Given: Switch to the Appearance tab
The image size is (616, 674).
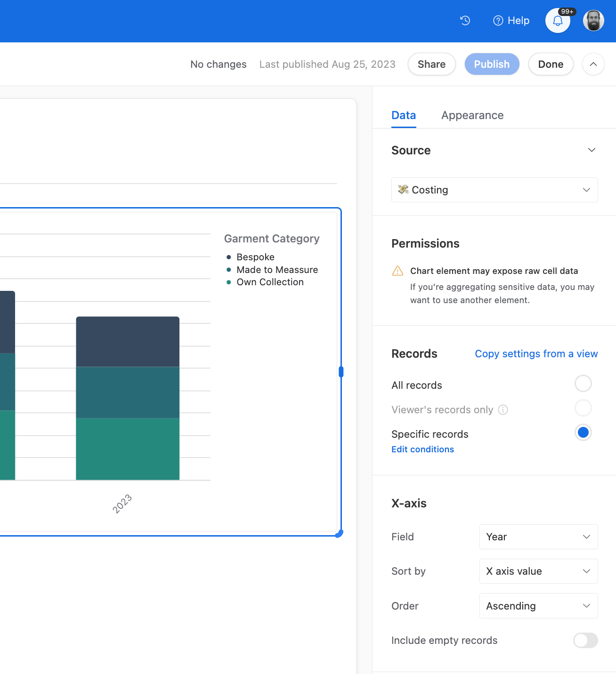Looking at the screenshot, I should (472, 115).
